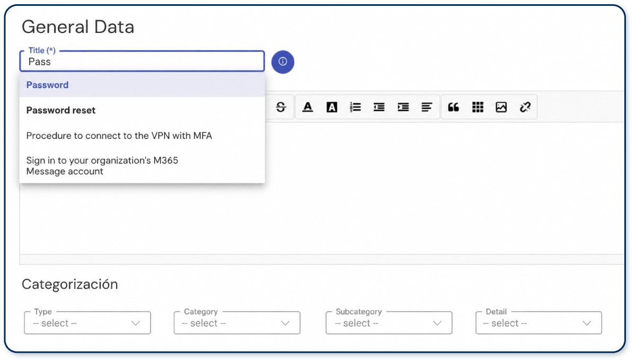Increase indent with the indent icon

[403, 107]
